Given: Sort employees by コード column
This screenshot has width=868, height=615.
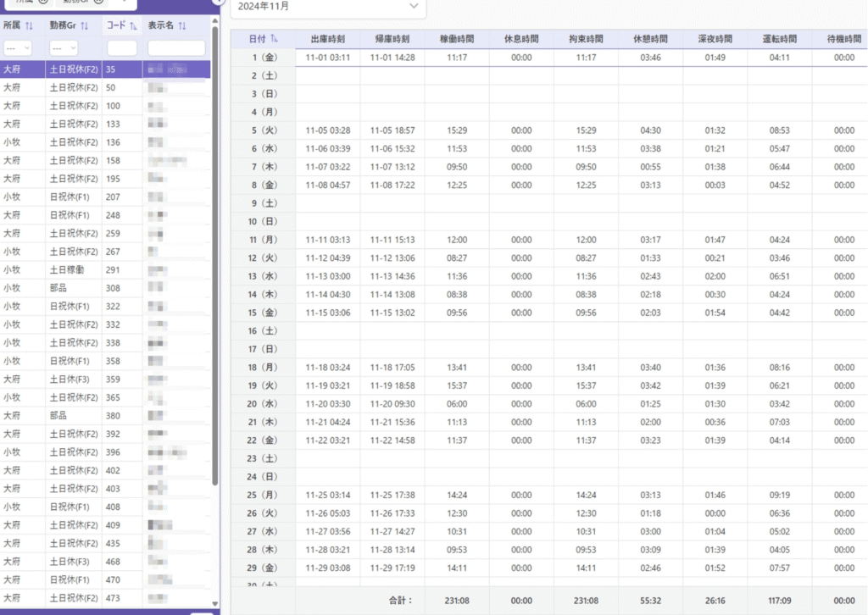Looking at the screenshot, I should [x=133, y=26].
